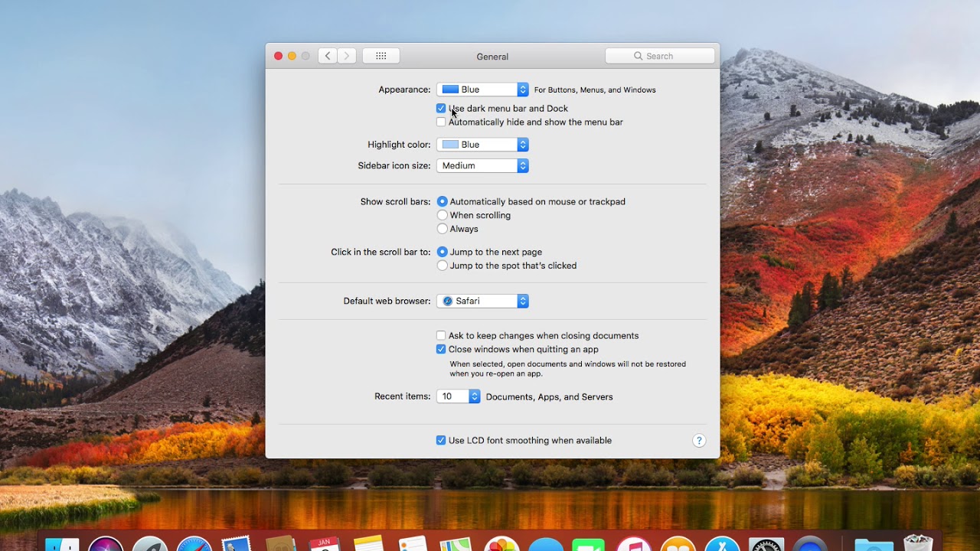The width and height of the screenshot is (980, 551).
Task: Uncheck Close windows when quitting an app
Action: point(441,349)
